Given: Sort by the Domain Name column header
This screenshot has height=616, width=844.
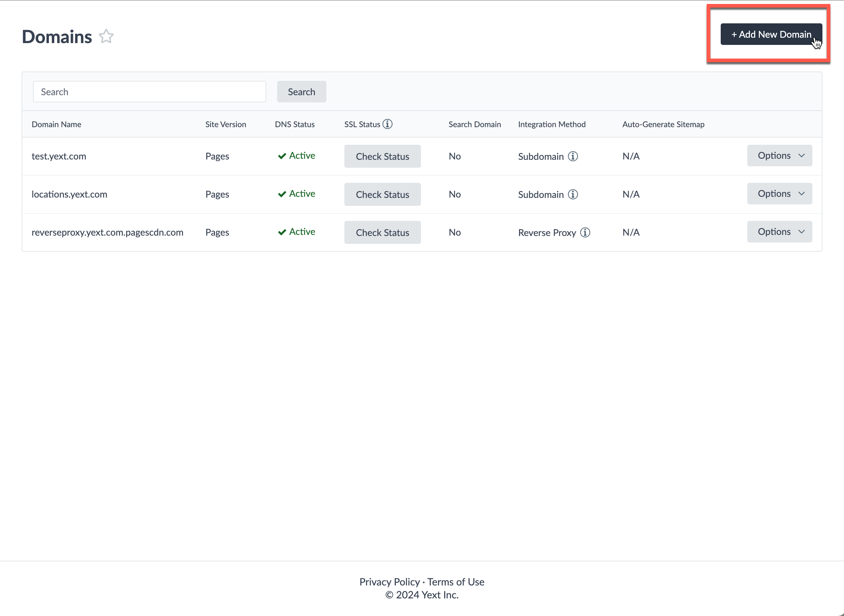Looking at the screenshot, I should [56, 124].
